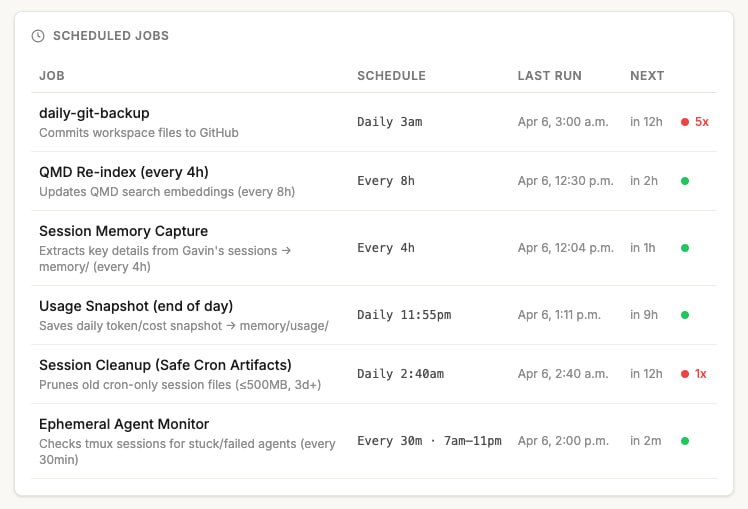Click 'Commits workspace files to GitHub' description

coord(139,133)
